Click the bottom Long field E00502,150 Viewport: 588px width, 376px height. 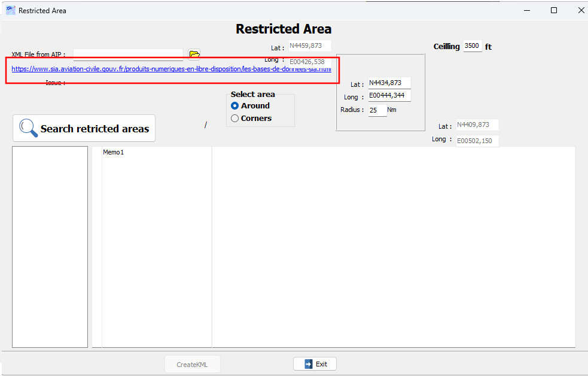(477, 141)
